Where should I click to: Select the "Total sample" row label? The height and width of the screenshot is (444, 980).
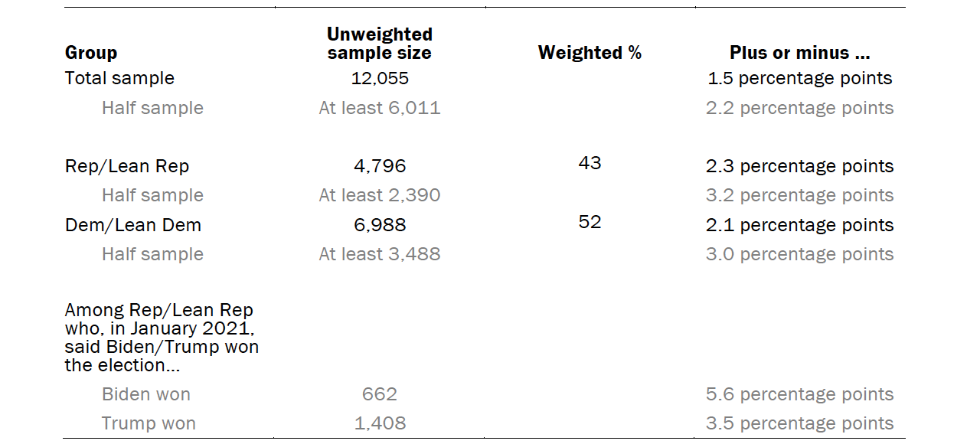click(x=119, y=78)
